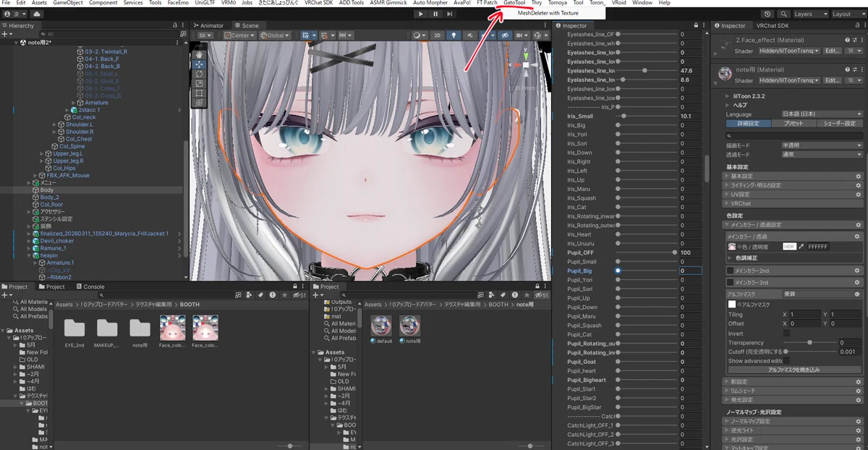
Task: Open 描画モード dropdown showing 半透明
Action: (822, 145)
